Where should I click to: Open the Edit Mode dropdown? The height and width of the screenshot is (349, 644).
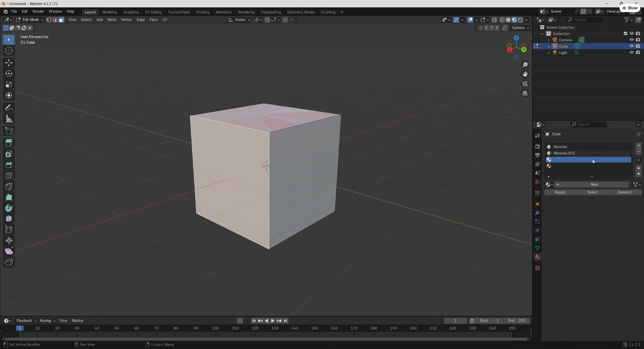pos(30,20)
